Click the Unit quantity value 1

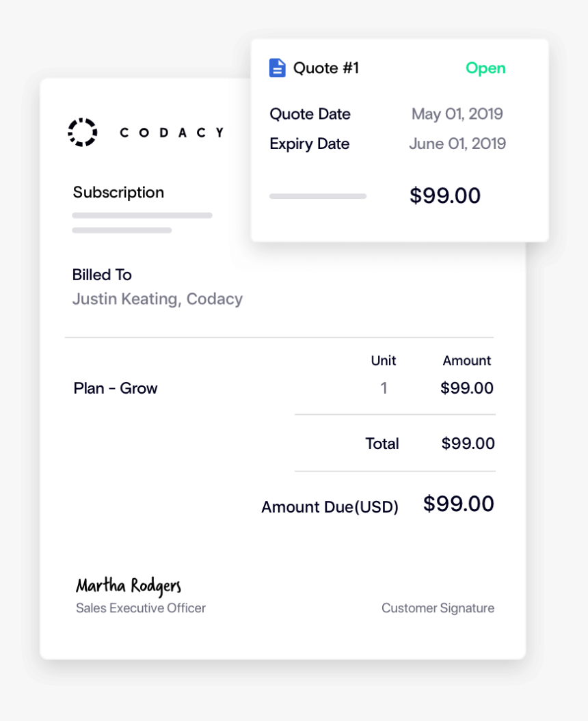point(384,388)
